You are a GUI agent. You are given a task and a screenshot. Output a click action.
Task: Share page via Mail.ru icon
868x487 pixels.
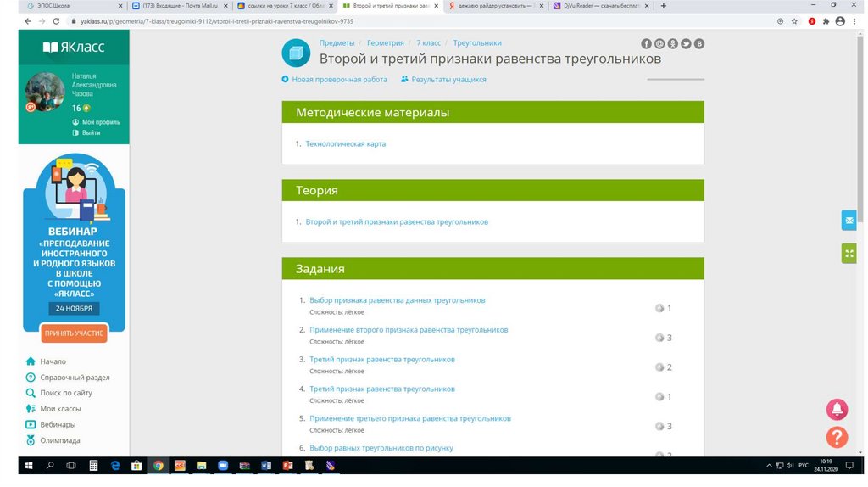(659, 44)
